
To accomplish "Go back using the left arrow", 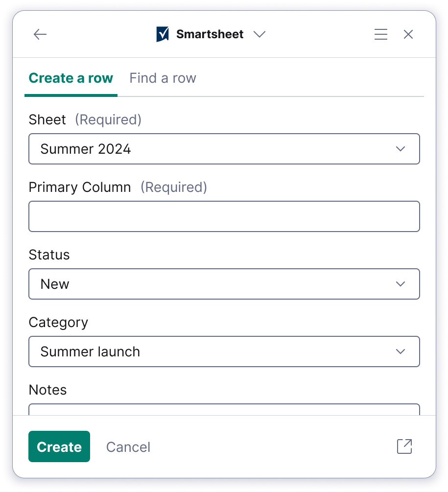I will (x=40, y=34).
